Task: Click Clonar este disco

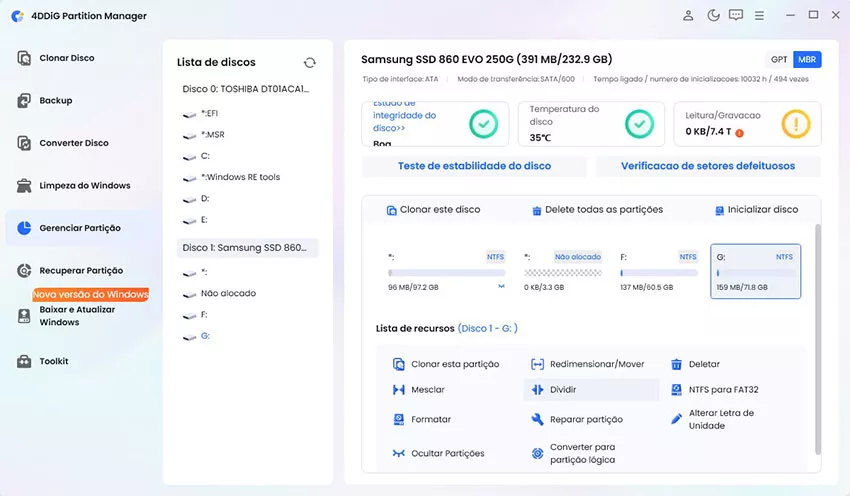Action: click(x=433, y=210)
